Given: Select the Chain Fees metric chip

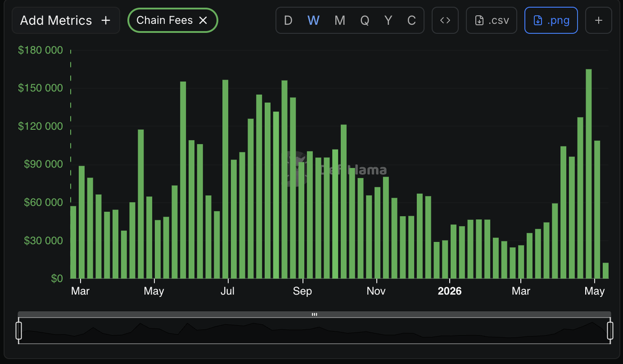Looking at the screenshot, I should 172,21.
